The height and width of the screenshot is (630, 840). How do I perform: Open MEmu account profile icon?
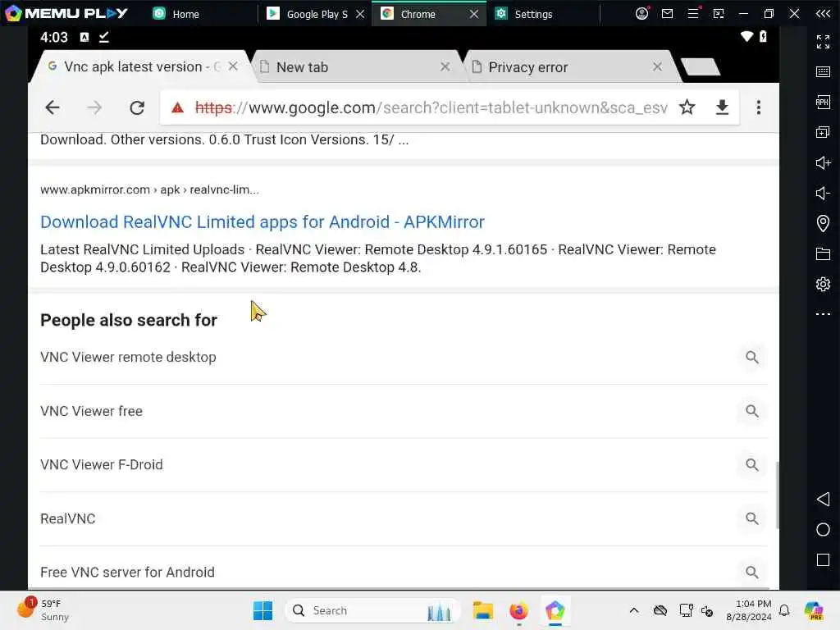pos(641,13)
